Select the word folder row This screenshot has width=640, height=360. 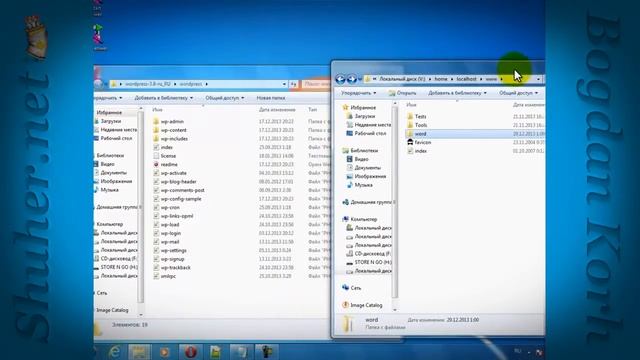(475, 134)
